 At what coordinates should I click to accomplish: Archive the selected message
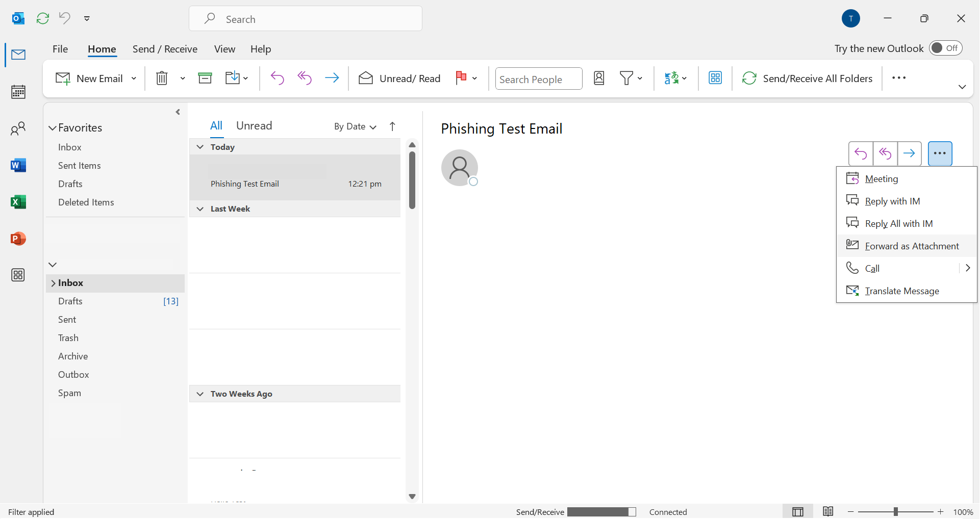(x=205, y=78)
